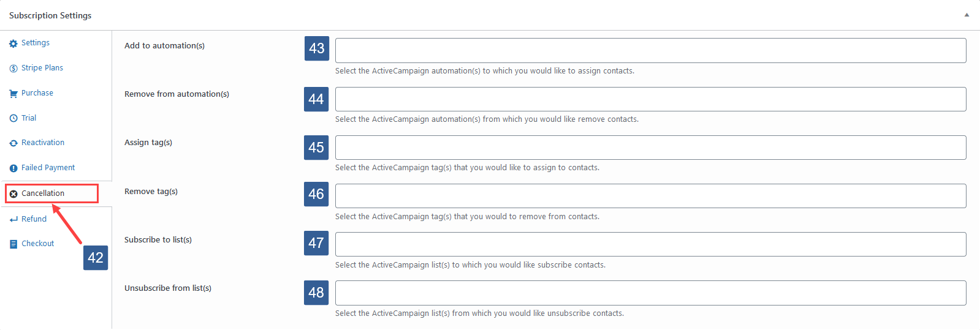Focus the Remove from automation(s) field

(x=650, y=99)
